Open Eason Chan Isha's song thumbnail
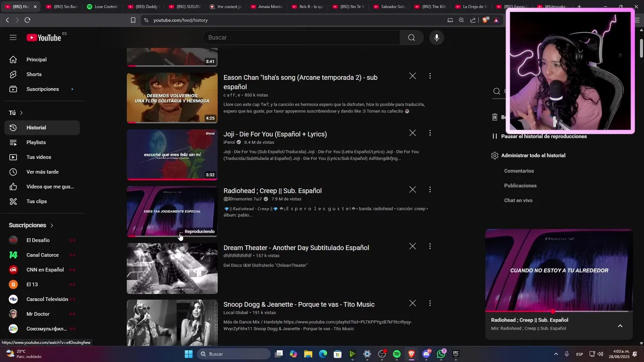 point(172,98)
